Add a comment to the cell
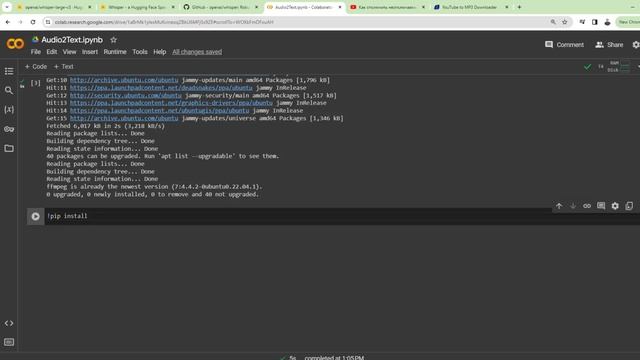 tap(601, 206)
